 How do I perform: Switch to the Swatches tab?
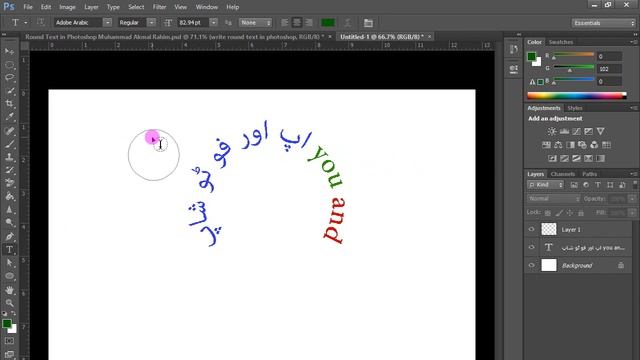[560, 42]
